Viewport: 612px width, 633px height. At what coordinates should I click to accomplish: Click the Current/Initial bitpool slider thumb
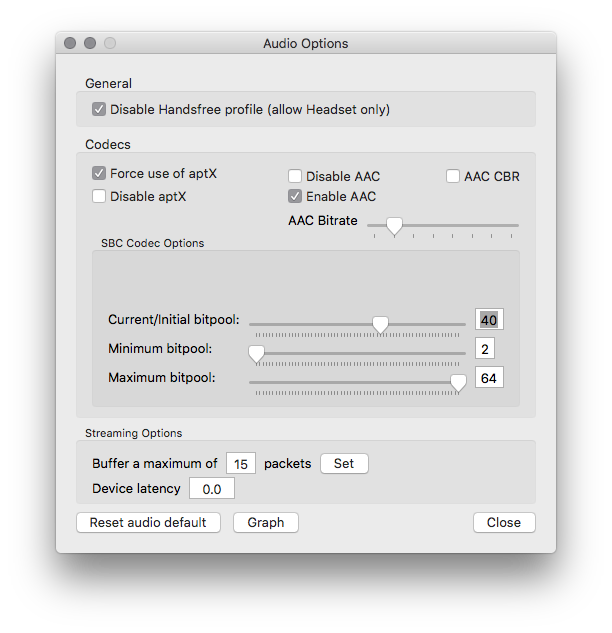[380, 325]
